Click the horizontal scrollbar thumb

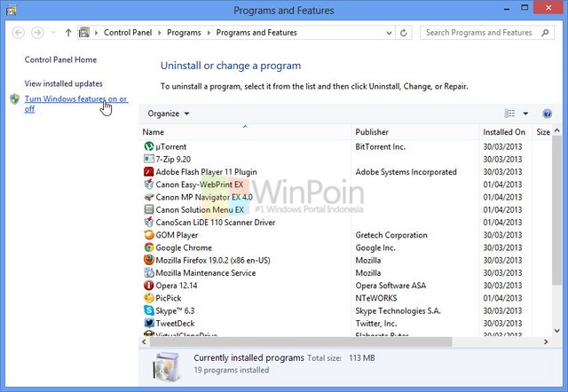click(301, 341)
